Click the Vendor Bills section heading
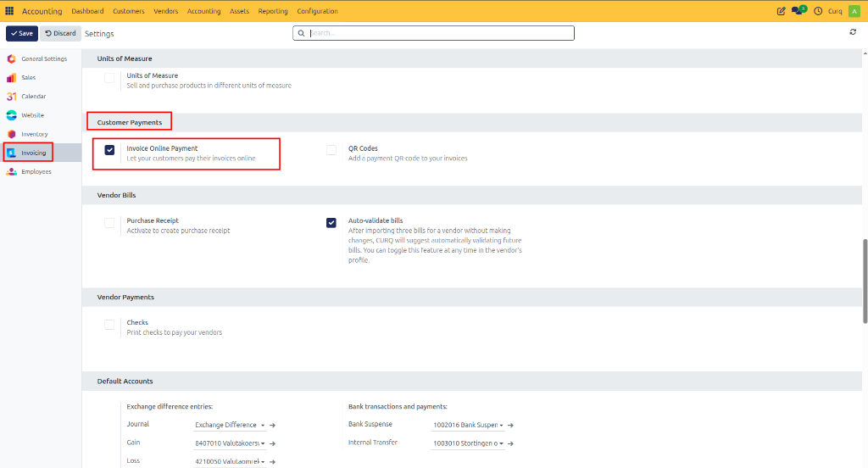868x468 pixels. pos(116,195)
